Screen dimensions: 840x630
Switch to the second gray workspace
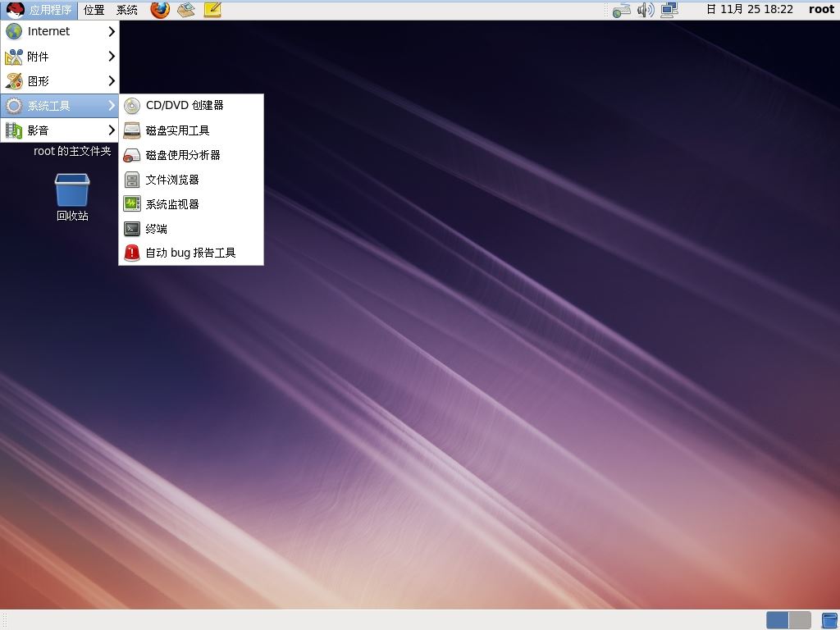[800, 620]
